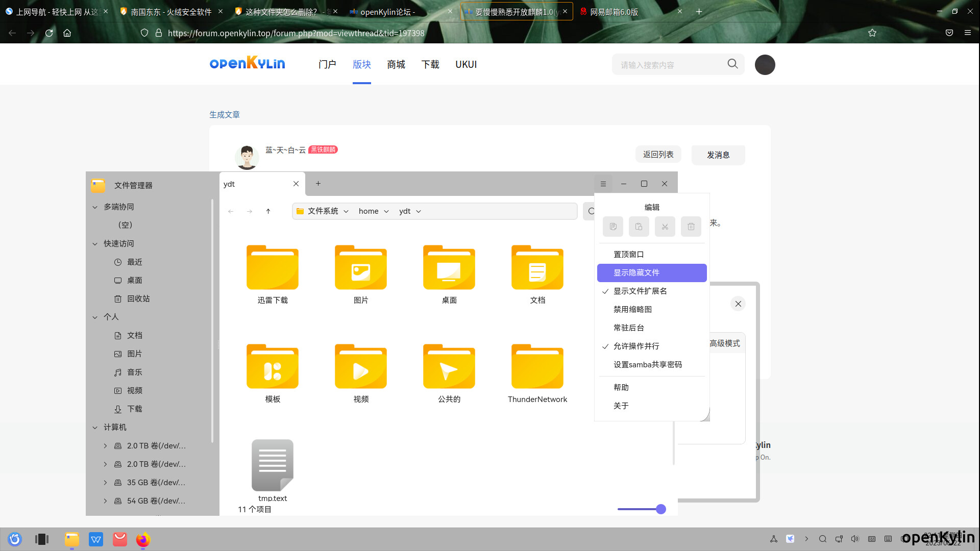Toggle 显示文件扩展名 option

[640, 291]
